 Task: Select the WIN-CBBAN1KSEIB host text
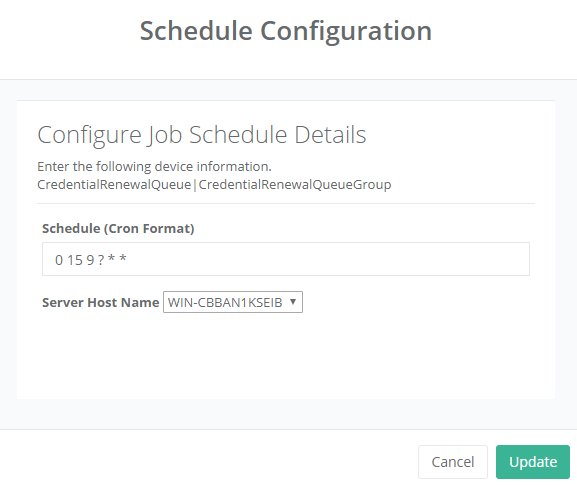pyautogui.click(x=225, y=302)
